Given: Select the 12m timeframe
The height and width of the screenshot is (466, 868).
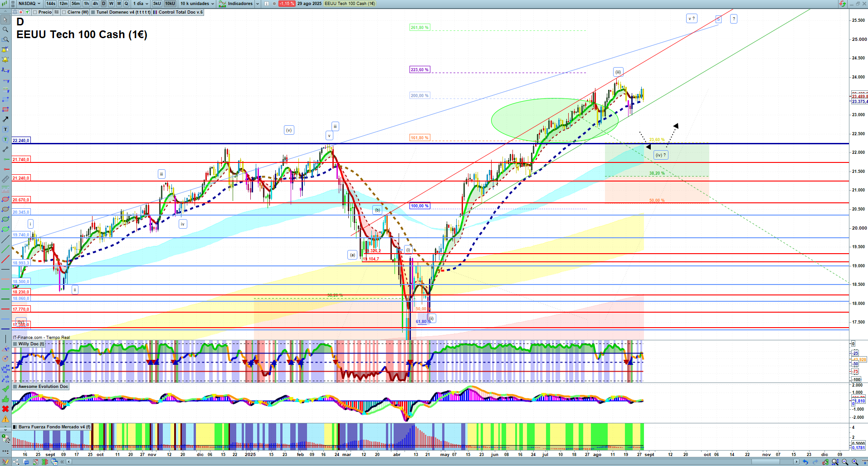Looking at the screenshot, I should [x=63, y=4].
